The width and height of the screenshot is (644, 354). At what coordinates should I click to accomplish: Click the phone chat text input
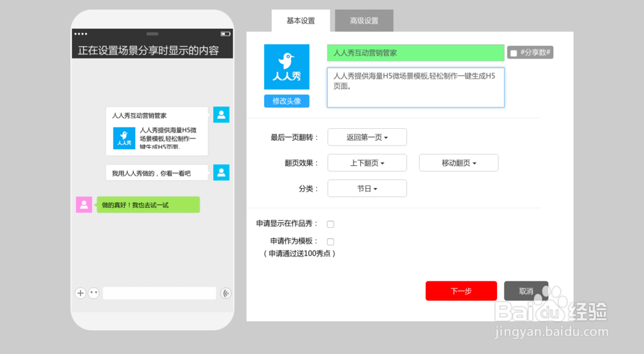coord(159,293)
